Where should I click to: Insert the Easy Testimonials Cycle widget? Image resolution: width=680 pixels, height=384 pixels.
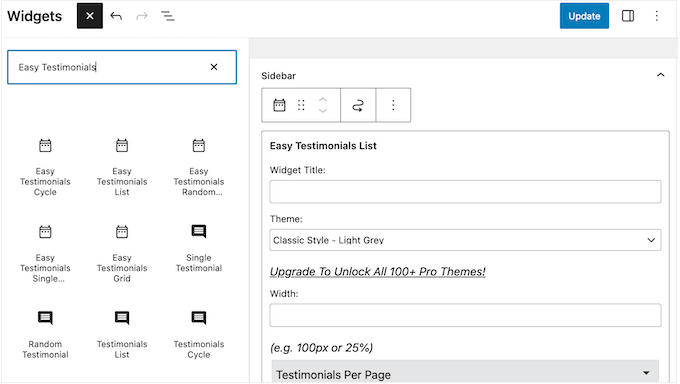(45, 167)
